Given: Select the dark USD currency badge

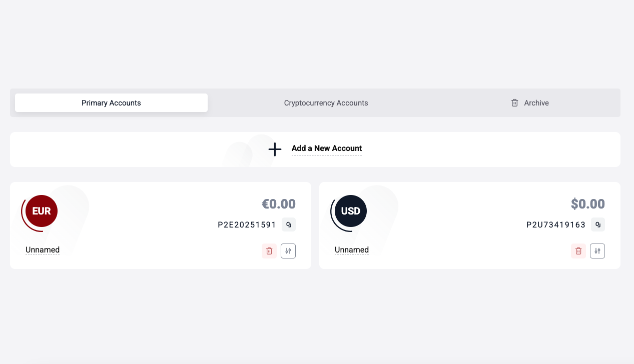Looking at the screenshot, I should (x=351, y=211).
